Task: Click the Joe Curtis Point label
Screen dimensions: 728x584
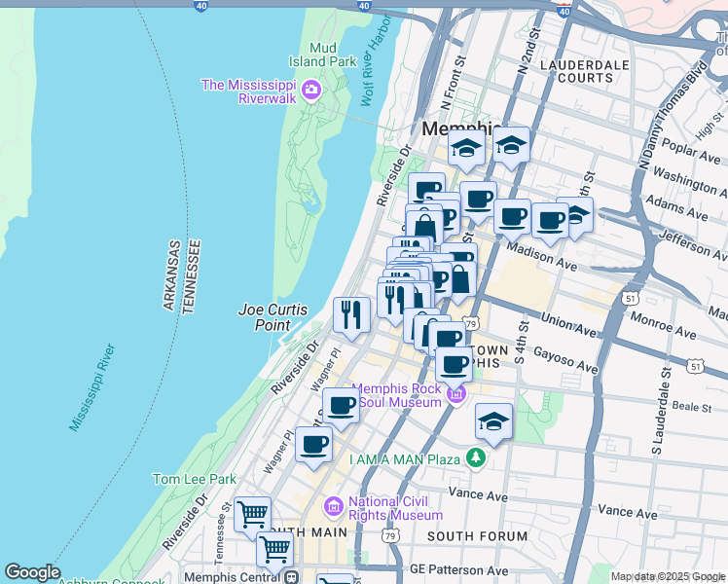Action: 273,317
